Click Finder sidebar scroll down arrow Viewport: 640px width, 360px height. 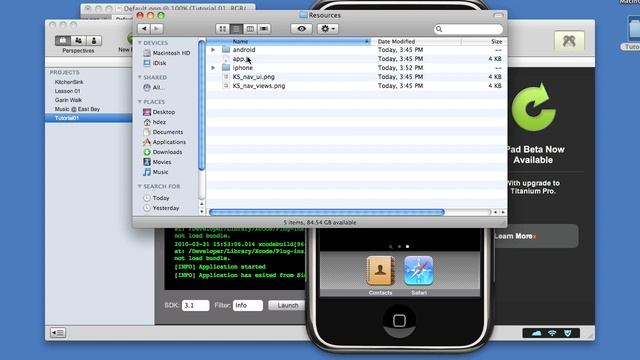202,212
